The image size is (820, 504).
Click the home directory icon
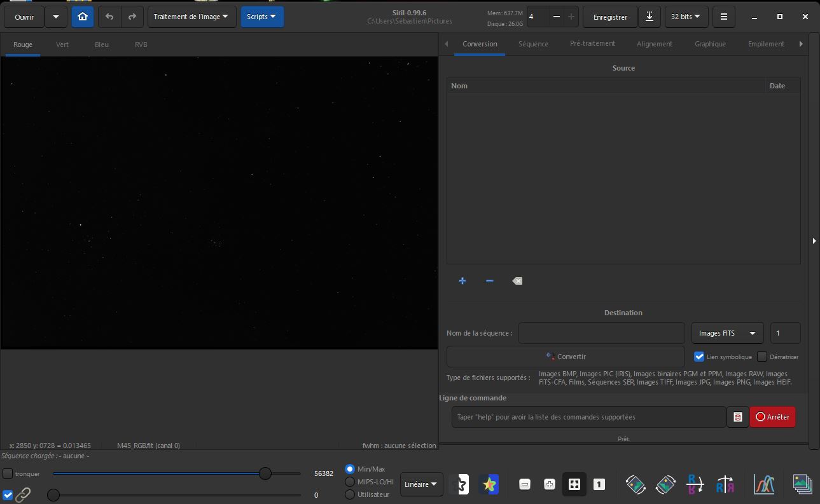tap(83, 17)
